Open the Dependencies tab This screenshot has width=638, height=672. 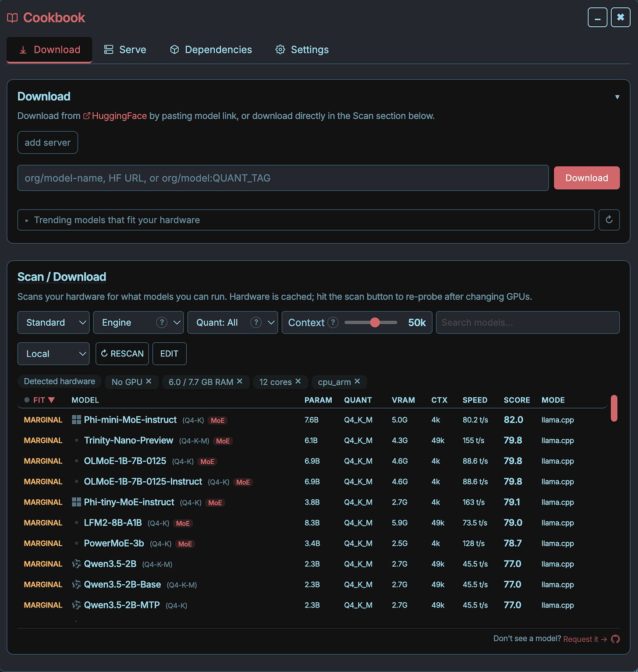coord(211,50)
